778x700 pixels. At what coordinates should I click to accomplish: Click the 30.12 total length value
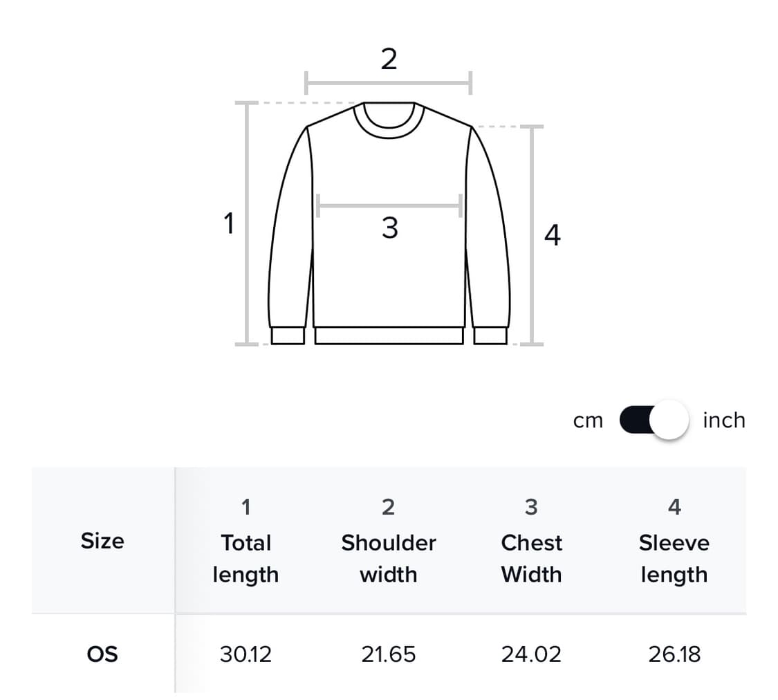click(x=246, y=654)
